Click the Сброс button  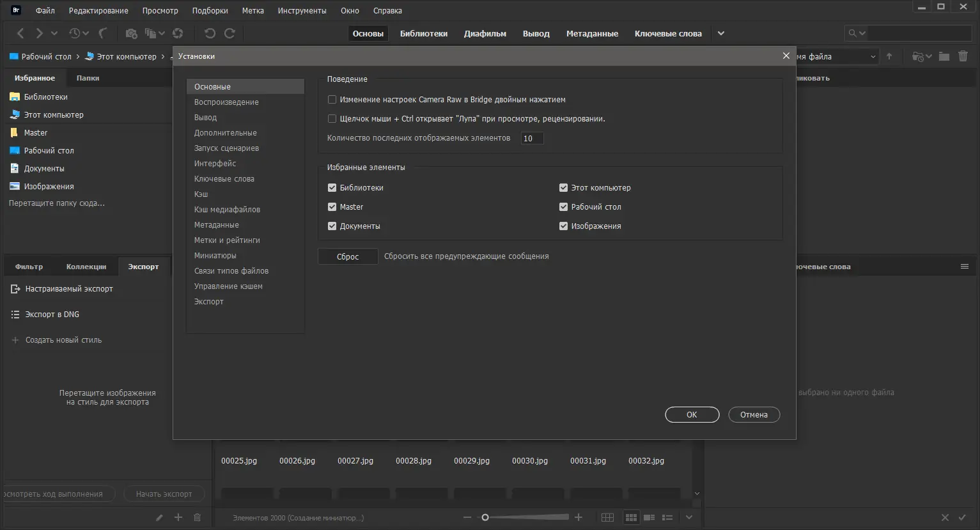click(348, 256)
